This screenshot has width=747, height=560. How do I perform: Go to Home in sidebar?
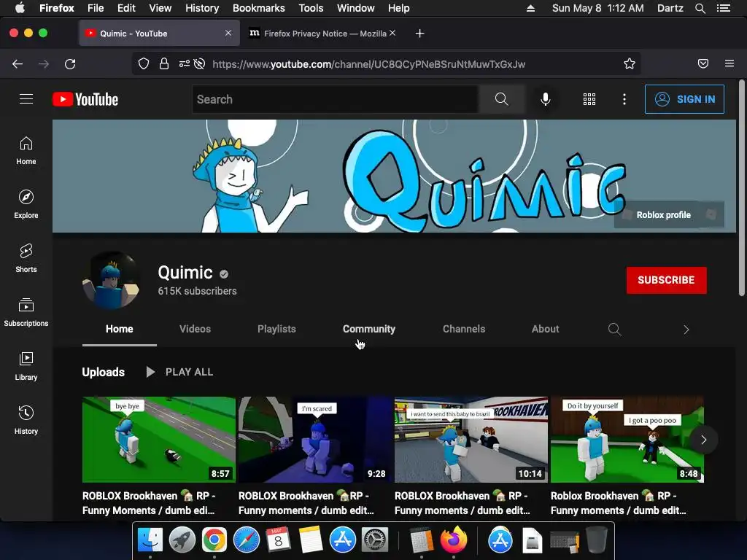pos(26,150)
